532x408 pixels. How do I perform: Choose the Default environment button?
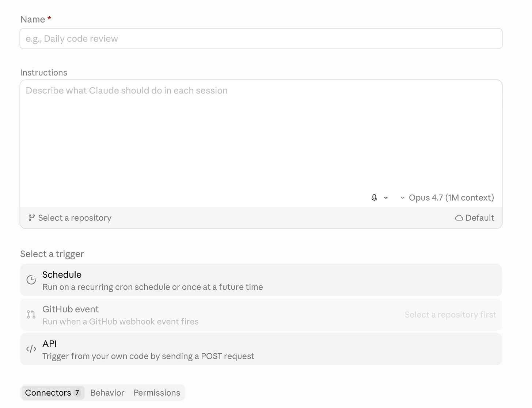[x=475, y=218]
